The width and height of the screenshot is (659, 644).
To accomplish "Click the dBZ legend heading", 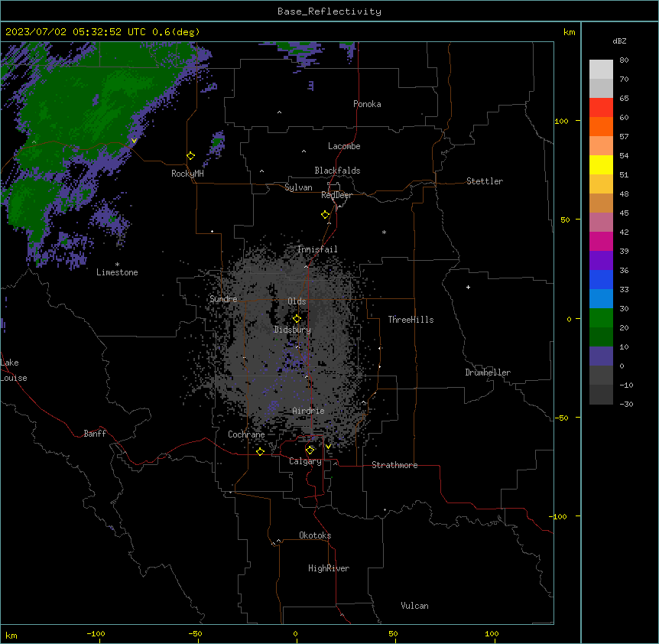I will click(x=619, y=41).
